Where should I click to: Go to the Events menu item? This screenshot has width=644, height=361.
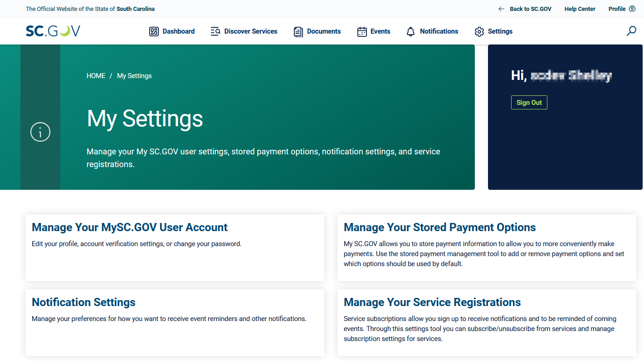tap(374, 31)
